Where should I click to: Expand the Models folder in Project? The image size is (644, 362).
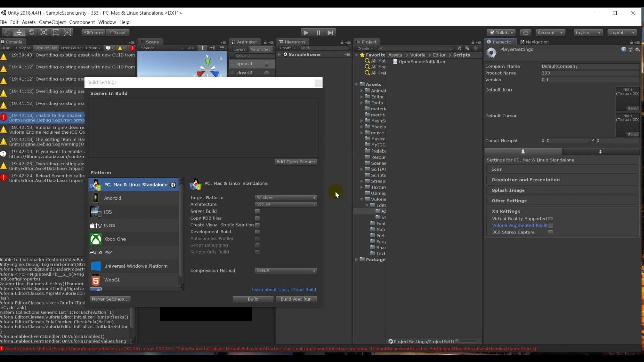(x=362, y=127)
